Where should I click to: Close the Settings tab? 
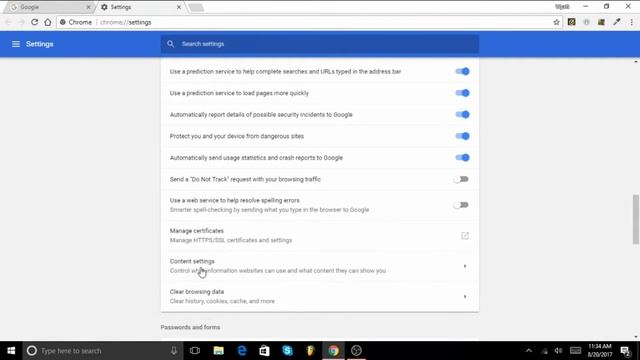pos(178,7)
